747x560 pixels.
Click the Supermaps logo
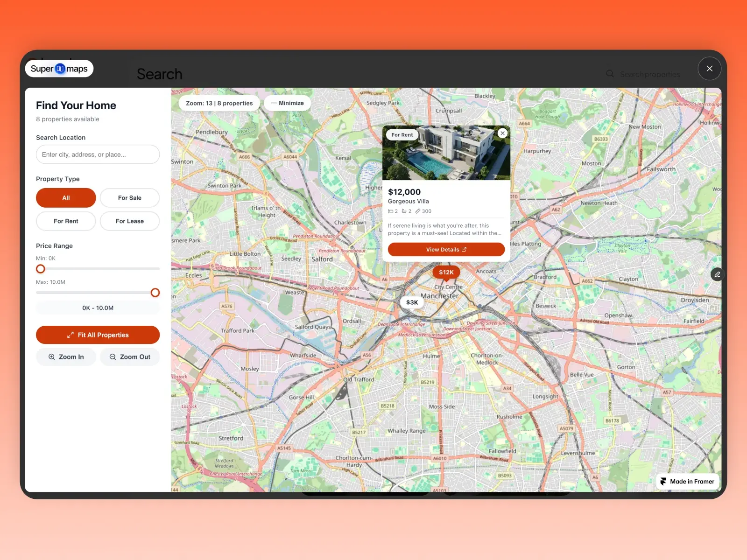[59, 69]
